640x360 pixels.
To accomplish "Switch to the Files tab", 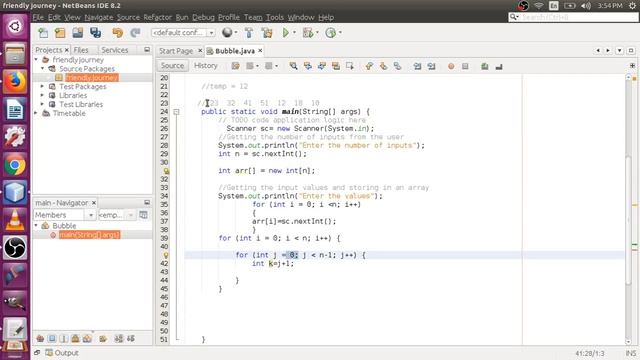I will coord(81,50).
